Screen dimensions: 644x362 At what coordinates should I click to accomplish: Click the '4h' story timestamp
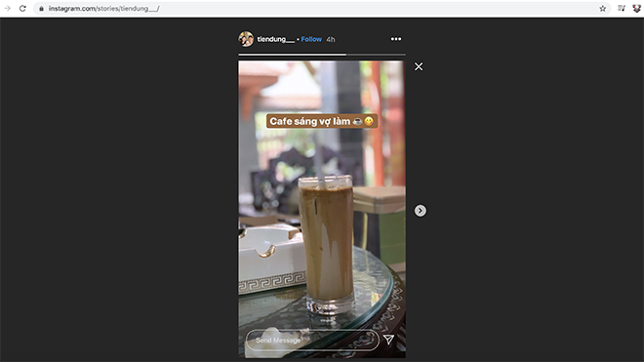(331, 39)
